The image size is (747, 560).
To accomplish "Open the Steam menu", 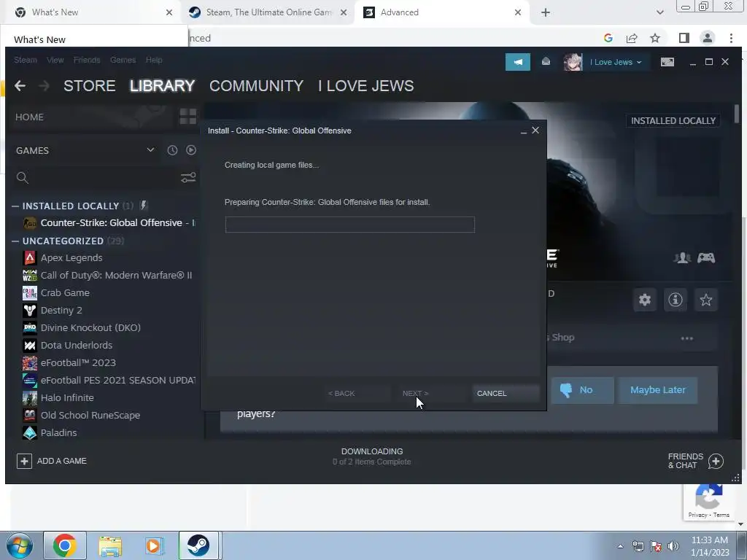I will 26,60.
